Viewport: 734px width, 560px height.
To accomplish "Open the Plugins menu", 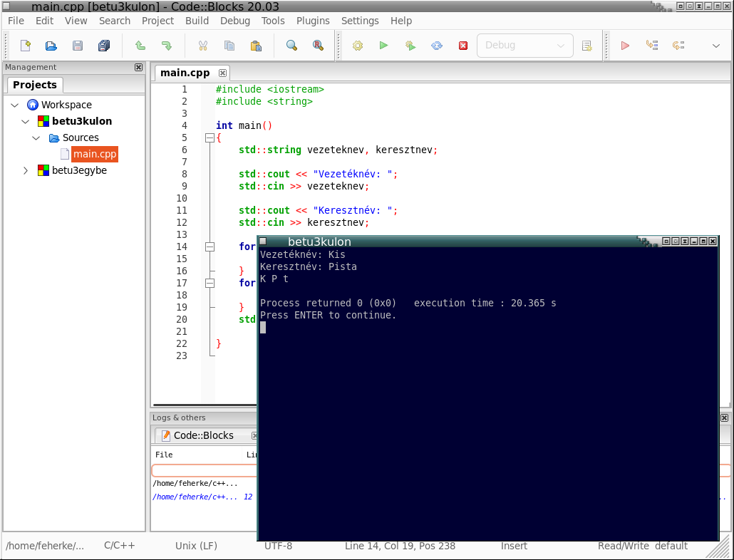I will pyautogui.click(x=313, y=21).
